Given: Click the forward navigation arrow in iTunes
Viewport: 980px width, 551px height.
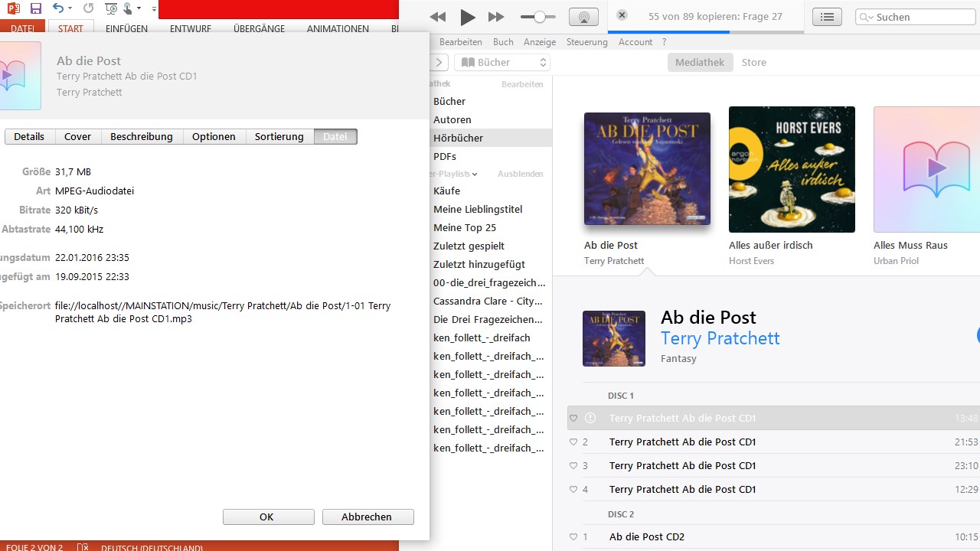Looking at the screenshot, I should point(439,62).
